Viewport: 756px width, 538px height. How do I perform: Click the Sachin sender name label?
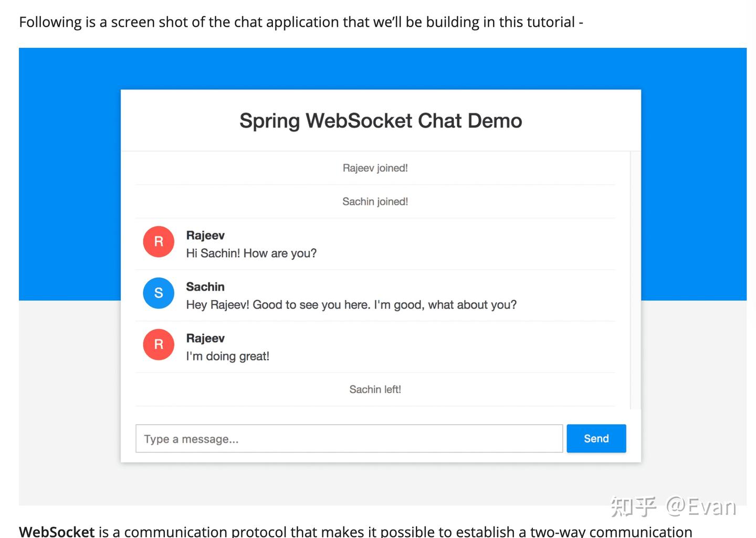pyautogui.click(x=205, y=287)
